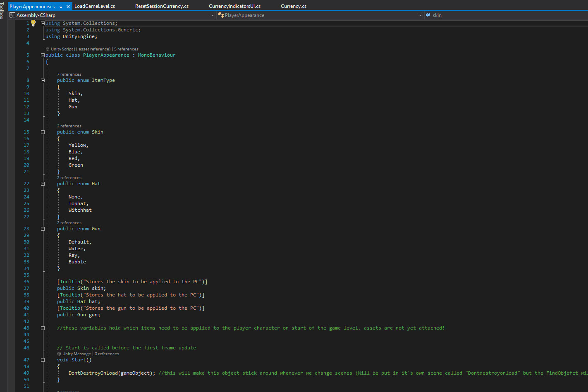588x392 pixels.
Task: Close the PlayerAppearance.cs tab
Action: point(68,7)
